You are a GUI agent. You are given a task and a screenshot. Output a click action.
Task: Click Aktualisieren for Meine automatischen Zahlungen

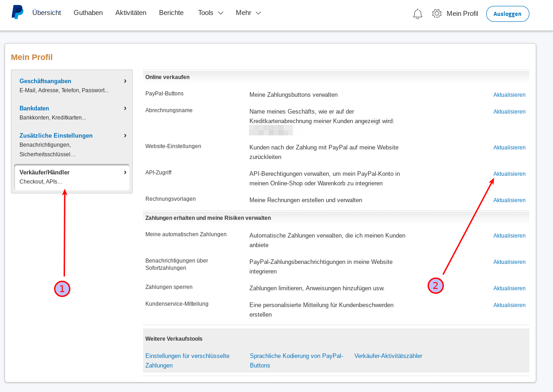click(509, 236)
